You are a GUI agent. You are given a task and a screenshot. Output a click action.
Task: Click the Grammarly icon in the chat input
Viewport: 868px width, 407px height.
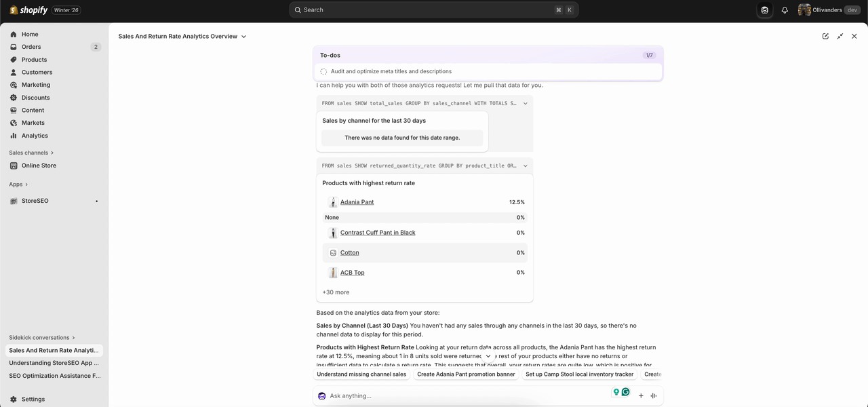pyautogui.click(x=625, y=392)
